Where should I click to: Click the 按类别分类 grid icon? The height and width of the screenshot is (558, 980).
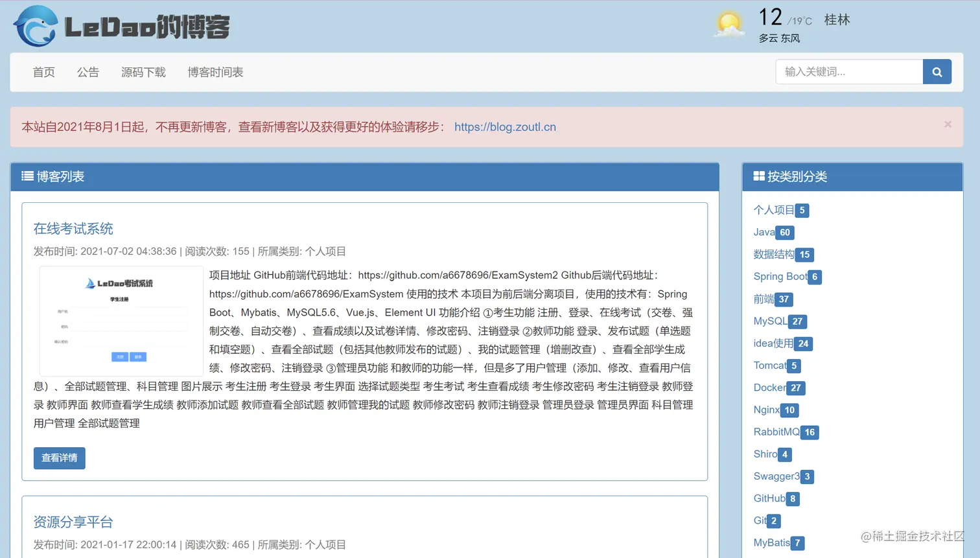tap(759, 176)
